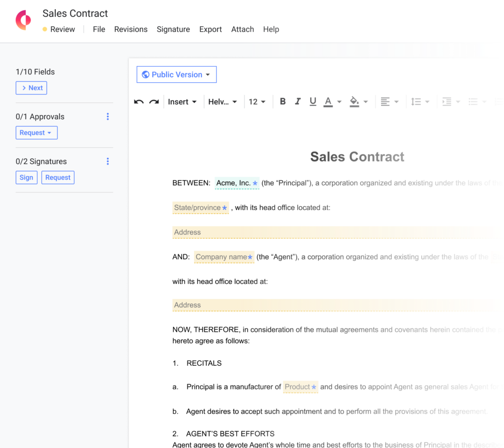The width and height of the screenshot is (504, 448).
Task: Toggle italic formatting
Action: (x=297, y=101)
